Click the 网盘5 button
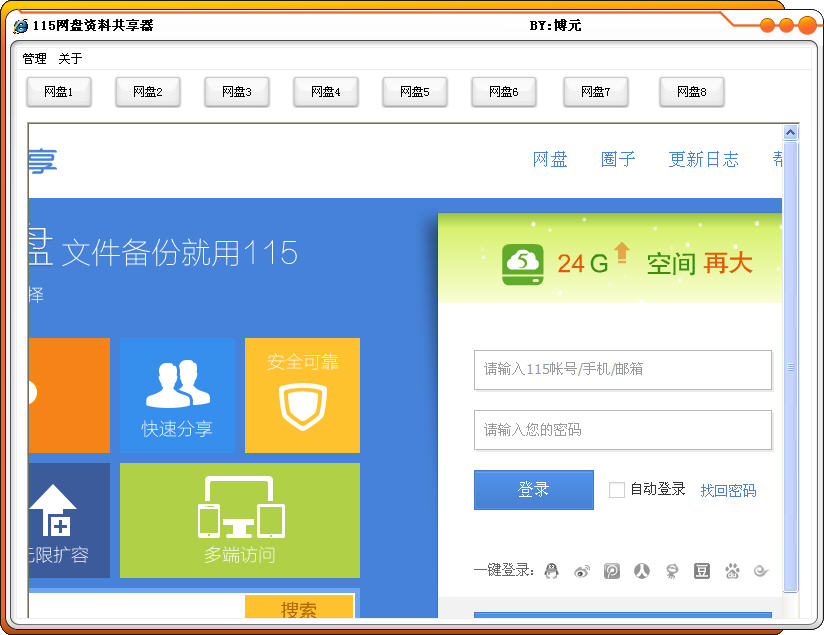Screen dimensions: 824x635 pos(415,92)
